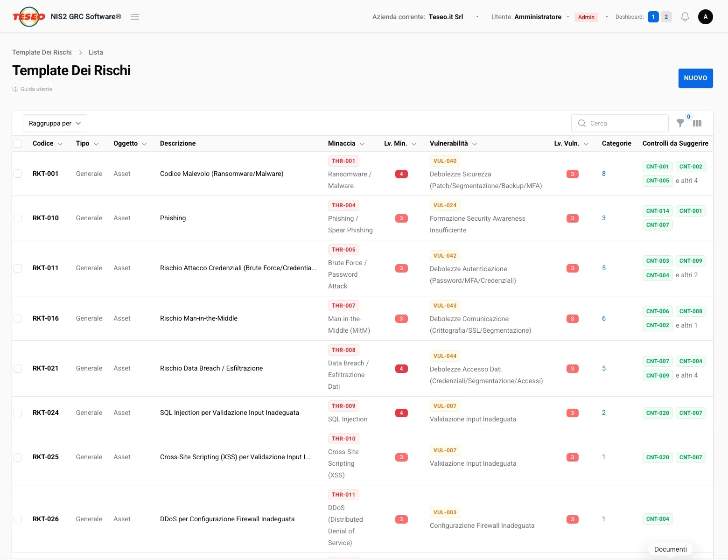
Task: Click the Lista breadcrumb item
Action: (96, 52)
